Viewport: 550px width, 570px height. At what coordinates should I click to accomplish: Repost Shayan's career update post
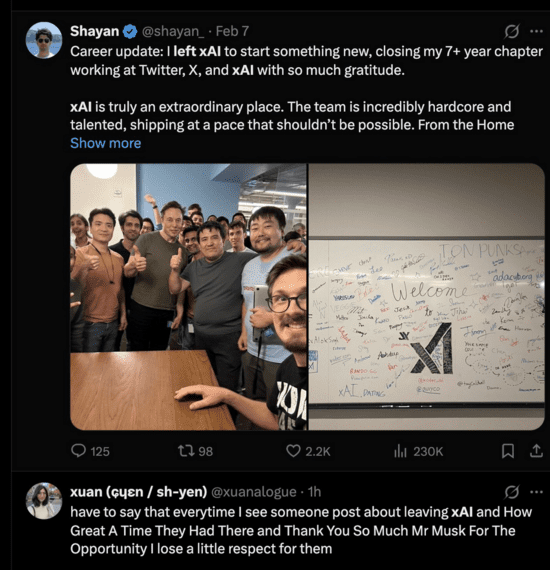tap(196, 451)
